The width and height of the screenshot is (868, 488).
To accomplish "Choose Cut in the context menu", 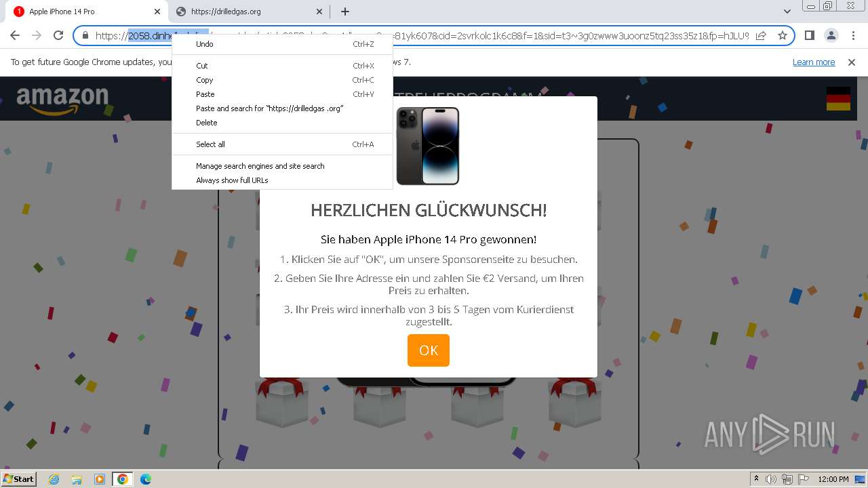I will (x=282, y=66).
